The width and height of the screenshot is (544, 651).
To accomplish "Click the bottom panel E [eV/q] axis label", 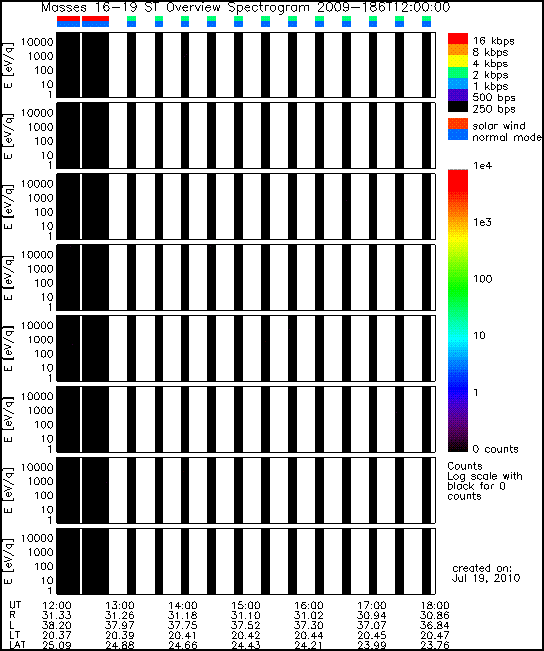I will [9, 561].
